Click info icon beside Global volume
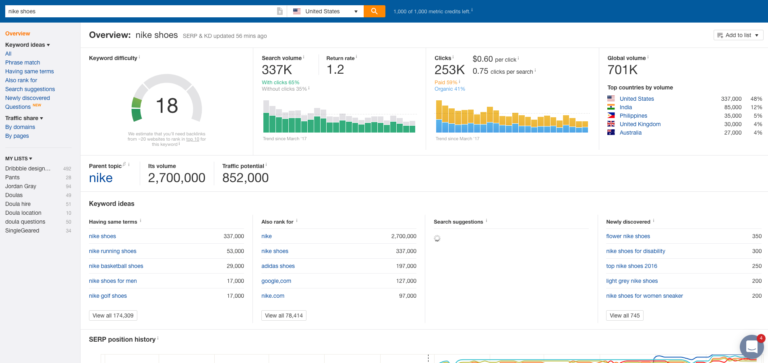Viewport: 768px width, 363px height. pos(648,57)
